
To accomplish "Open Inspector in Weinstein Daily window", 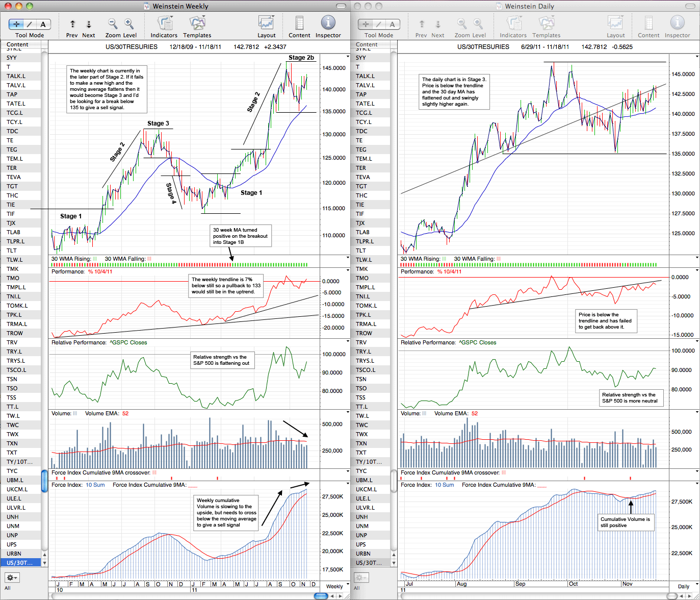I will [x=677, y=23].
